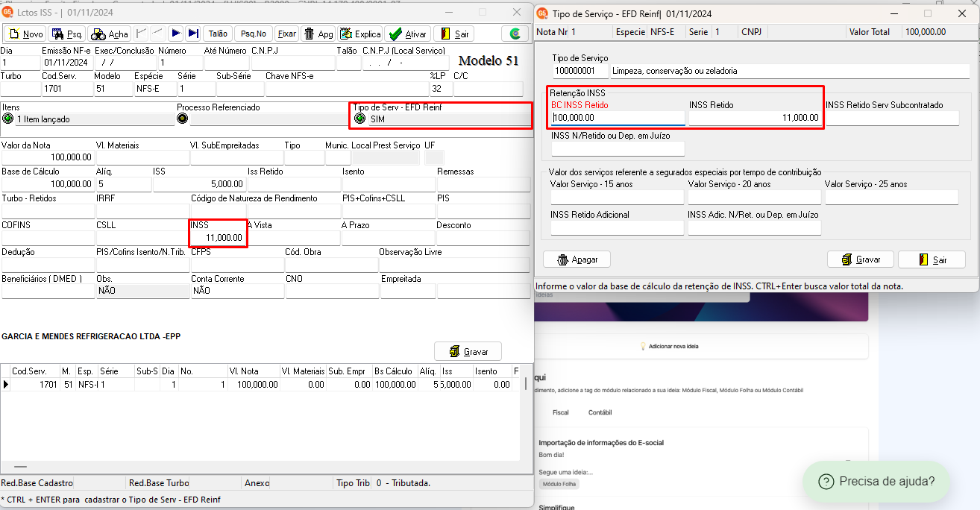Select the 1701 row in the grid

[x=261, y=385]
